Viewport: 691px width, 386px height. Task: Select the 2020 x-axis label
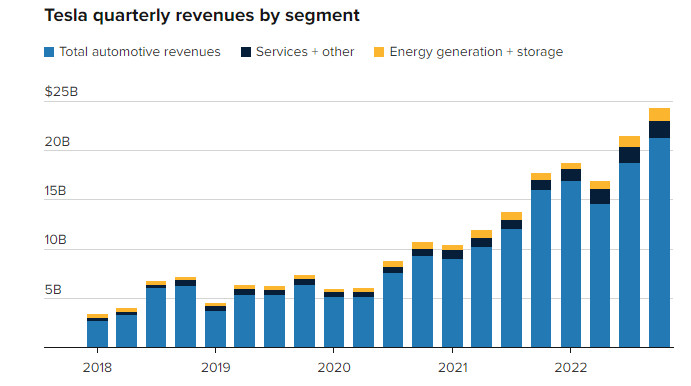click(x=334, y=367)
